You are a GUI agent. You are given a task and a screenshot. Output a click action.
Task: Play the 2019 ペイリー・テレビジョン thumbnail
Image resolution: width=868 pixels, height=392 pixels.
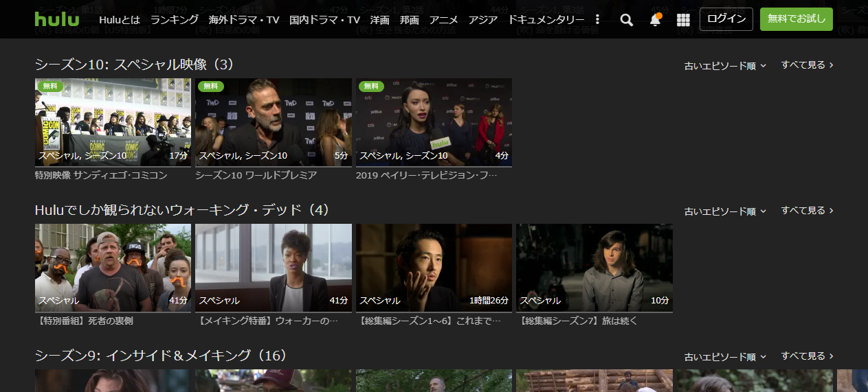[x=434, y=122]
